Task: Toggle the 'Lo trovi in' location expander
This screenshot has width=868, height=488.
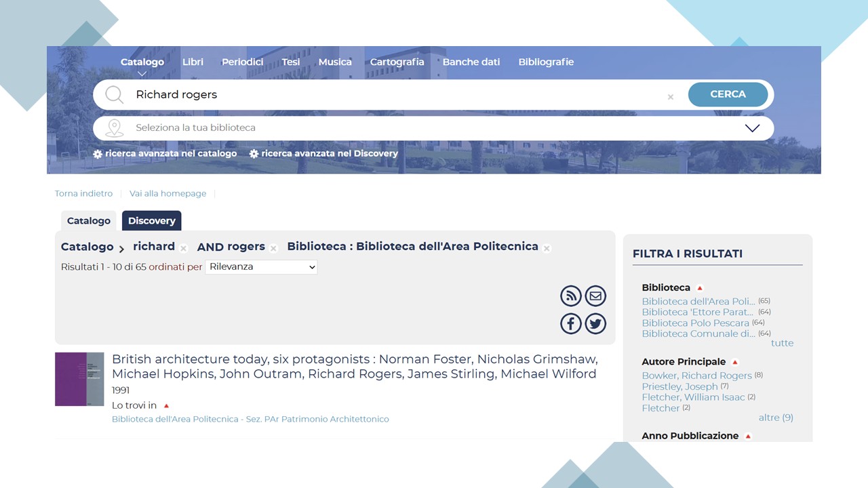Action: (166, 406)
